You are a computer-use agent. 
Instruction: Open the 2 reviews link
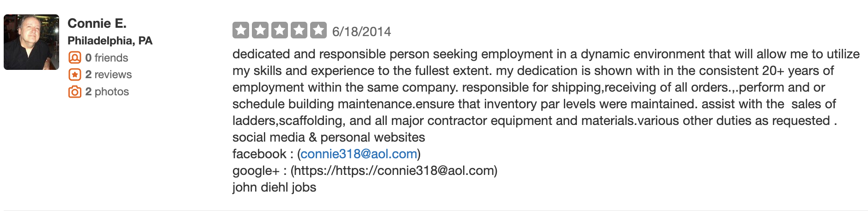109,74
